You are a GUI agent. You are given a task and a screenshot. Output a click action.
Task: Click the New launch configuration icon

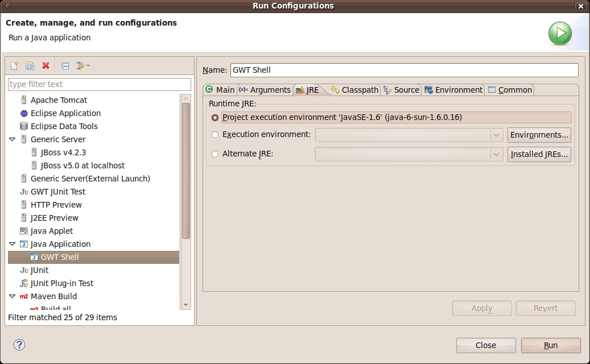pos(14,66)
